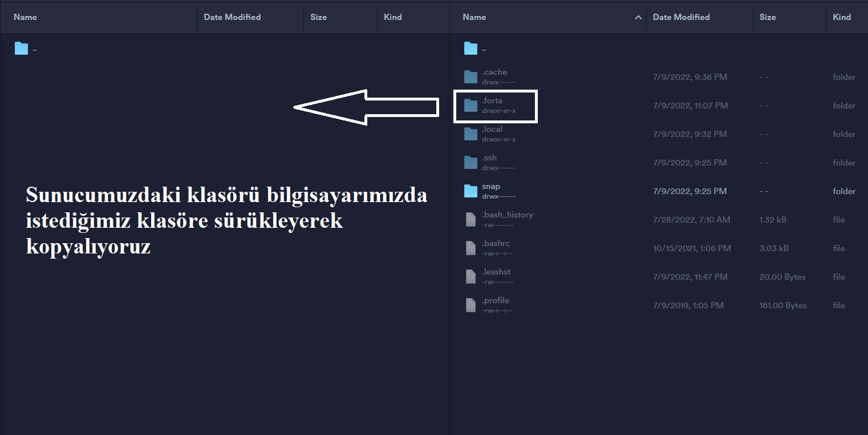
Task: Select the .lesshst file name
Action: coord(496,272)
